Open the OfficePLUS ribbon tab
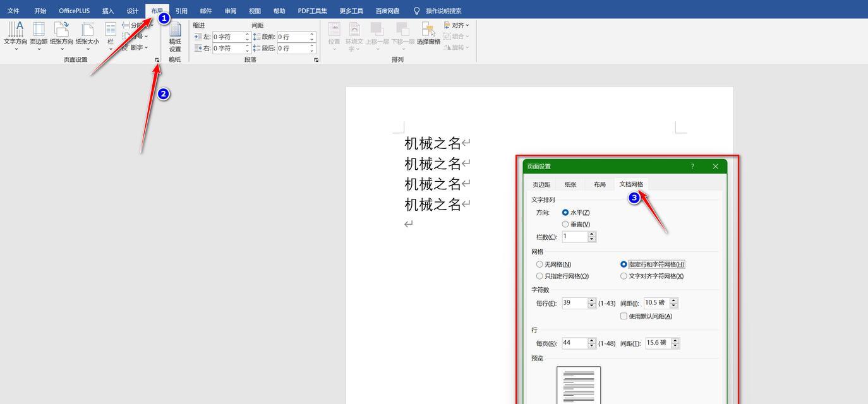 (x=74, y=11)
